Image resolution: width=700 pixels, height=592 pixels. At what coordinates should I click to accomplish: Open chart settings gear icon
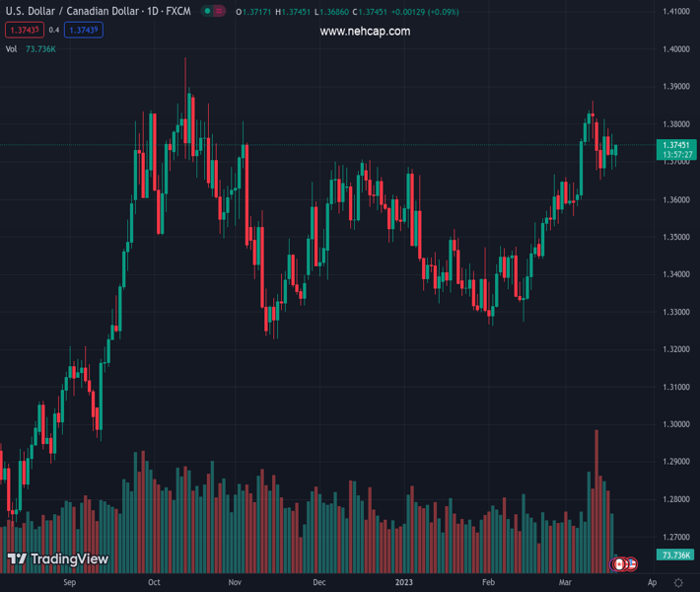click(678, 583)
